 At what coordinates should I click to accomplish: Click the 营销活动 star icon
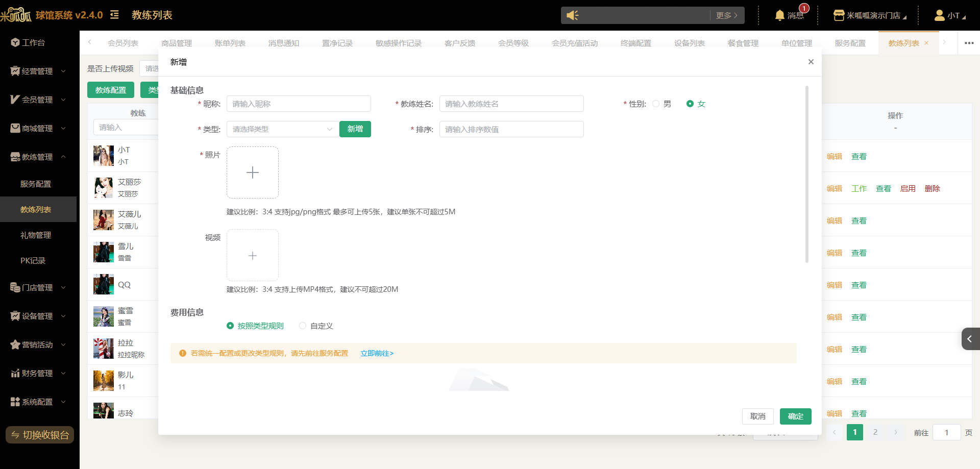point(15,344)
